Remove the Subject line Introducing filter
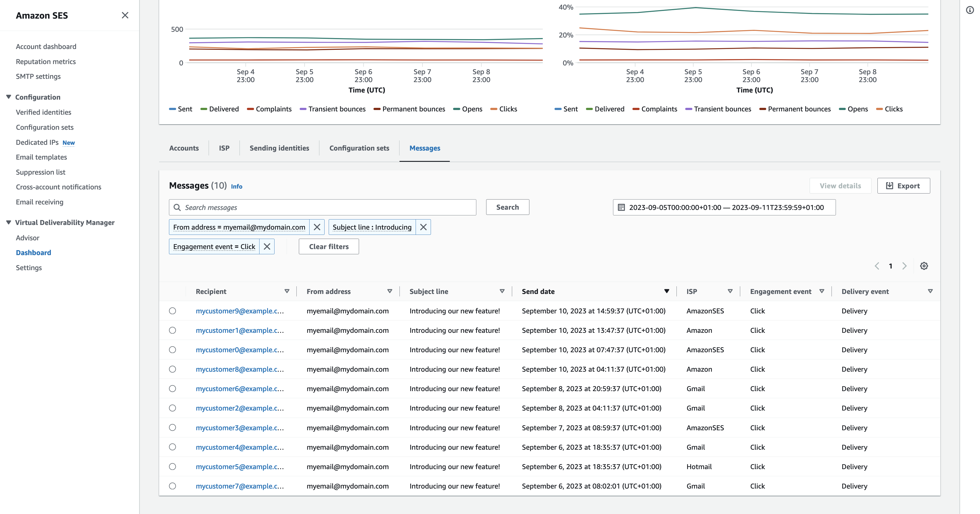980x514 pixels. point(423,227)
